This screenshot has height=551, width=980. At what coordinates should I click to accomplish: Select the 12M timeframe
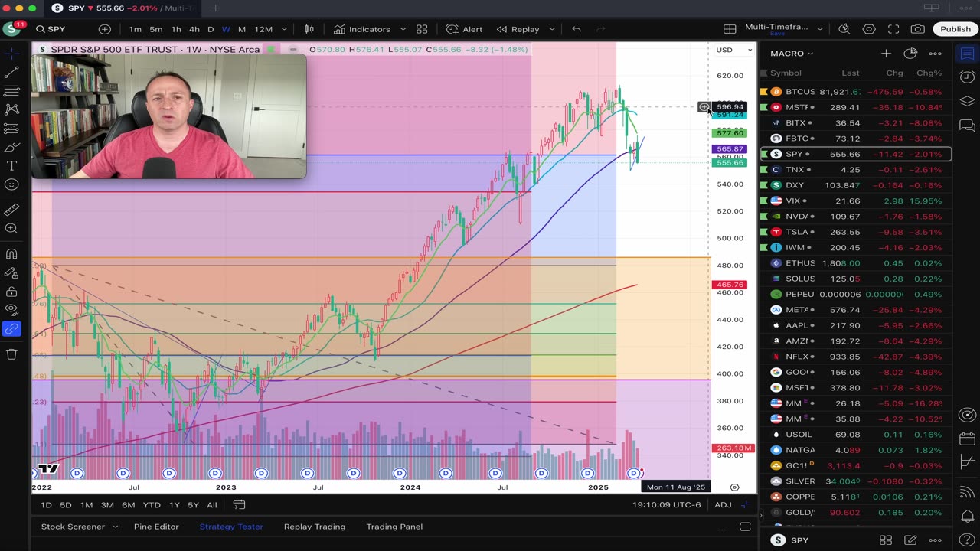point(263,29)
